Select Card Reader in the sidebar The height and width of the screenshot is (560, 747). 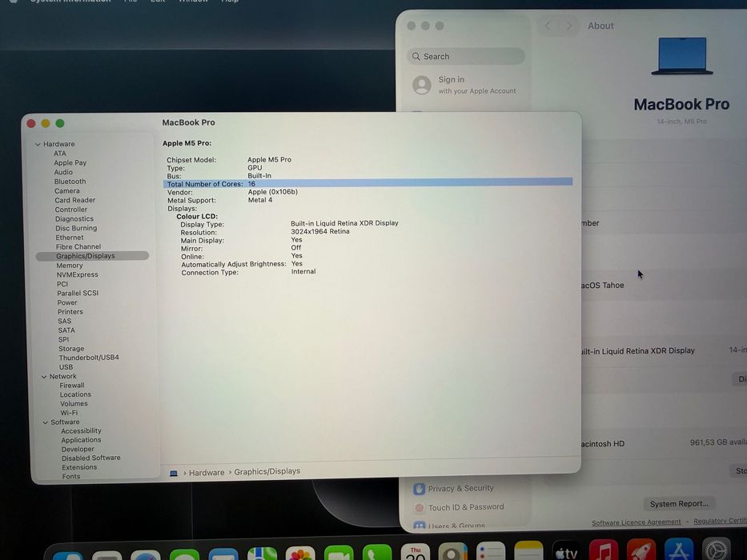[x=74, y=200]
